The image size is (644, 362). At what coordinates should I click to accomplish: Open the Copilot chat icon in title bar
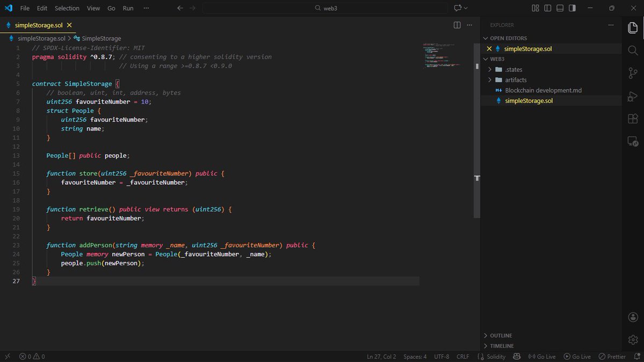pyautogui.click(x=458, y=8)
